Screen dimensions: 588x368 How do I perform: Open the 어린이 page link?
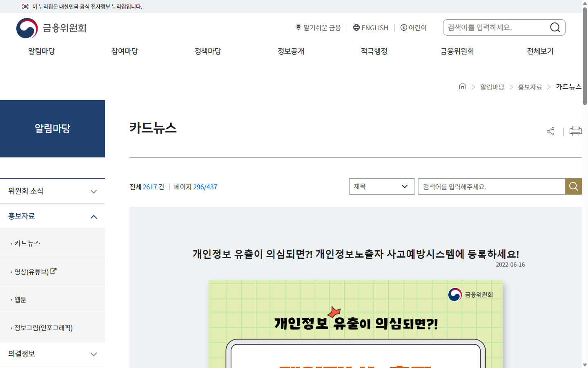tap(414, 27)
